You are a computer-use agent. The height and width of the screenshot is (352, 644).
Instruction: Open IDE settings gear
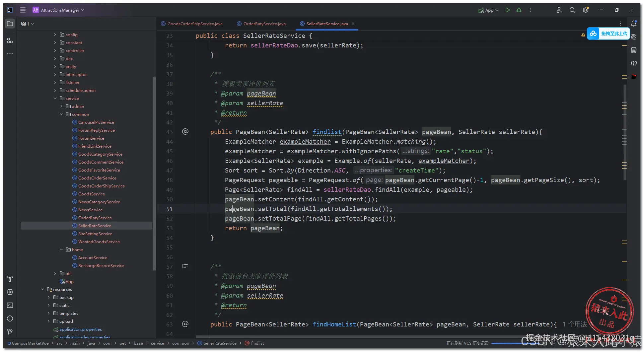coord(586,10)
